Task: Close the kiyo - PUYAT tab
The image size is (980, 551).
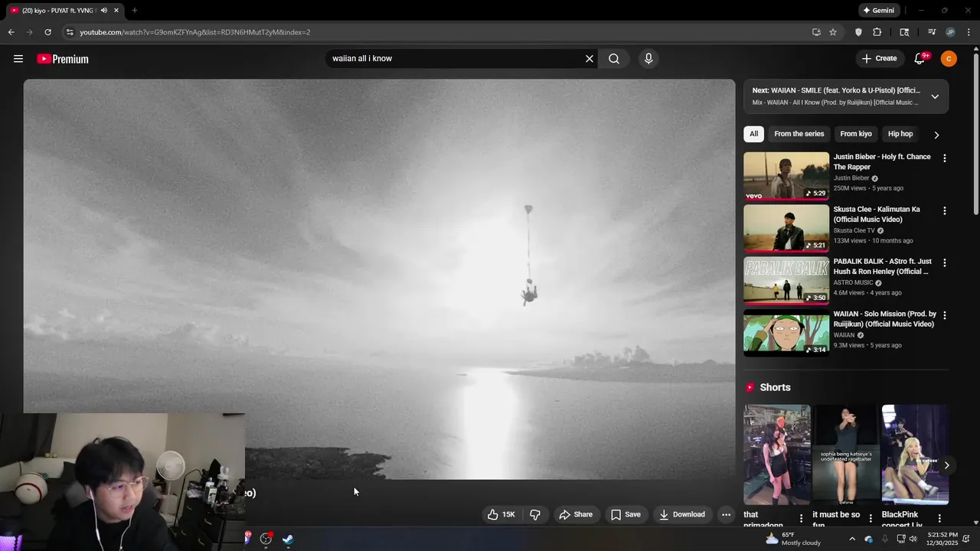Action: point(116,11)
